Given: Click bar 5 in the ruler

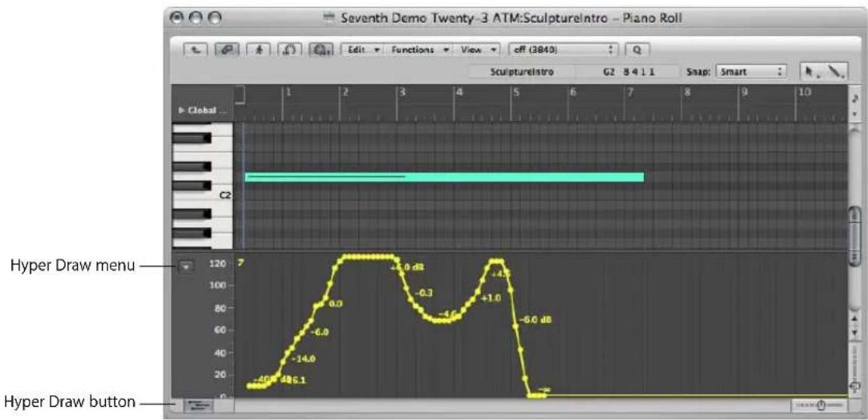Looking at the screenshot, I should pos(516,91).
